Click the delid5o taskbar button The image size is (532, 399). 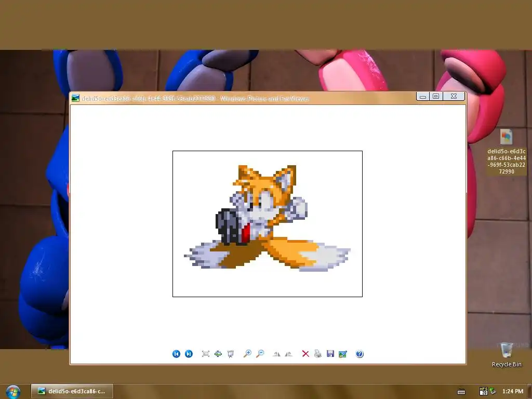(x=72, y=391)
